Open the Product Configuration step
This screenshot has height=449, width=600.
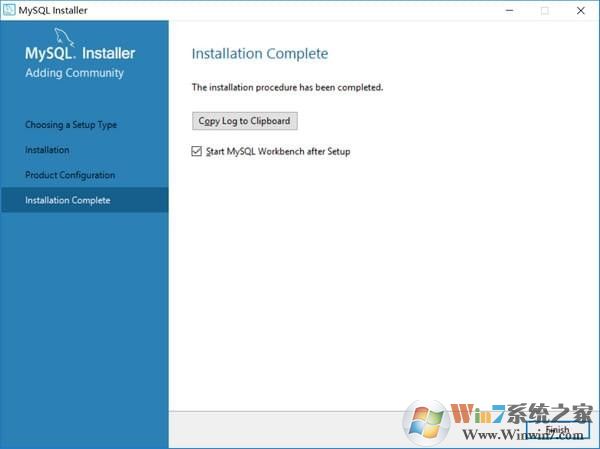pyautogui.click(x=70, y=175)
